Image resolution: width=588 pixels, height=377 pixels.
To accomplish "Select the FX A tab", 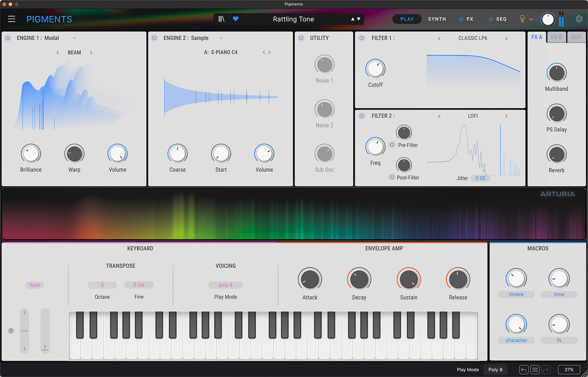I will click(537, 37).
